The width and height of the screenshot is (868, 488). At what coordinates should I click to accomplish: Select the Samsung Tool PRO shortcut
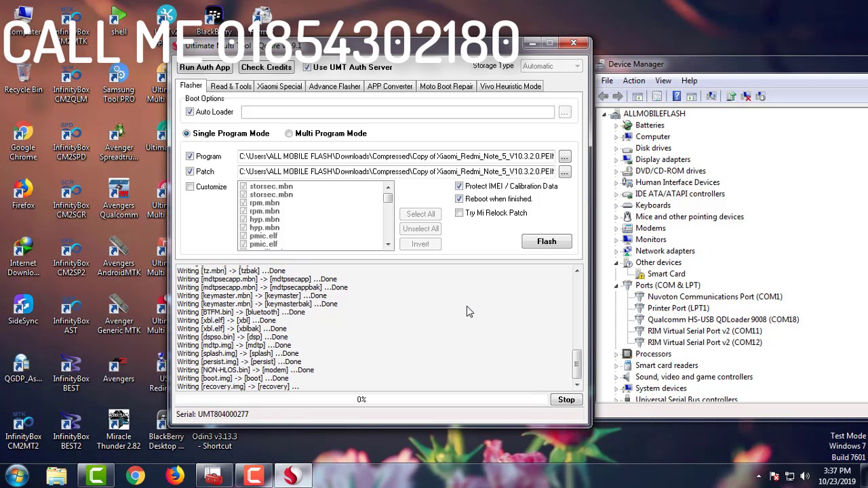coord(119,83)
